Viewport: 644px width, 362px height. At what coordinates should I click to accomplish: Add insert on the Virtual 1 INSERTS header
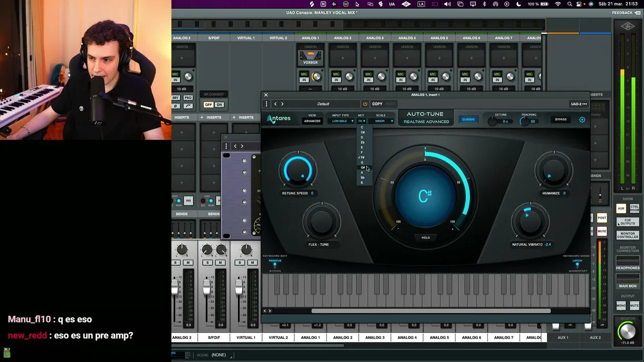(x=234, y=118)
